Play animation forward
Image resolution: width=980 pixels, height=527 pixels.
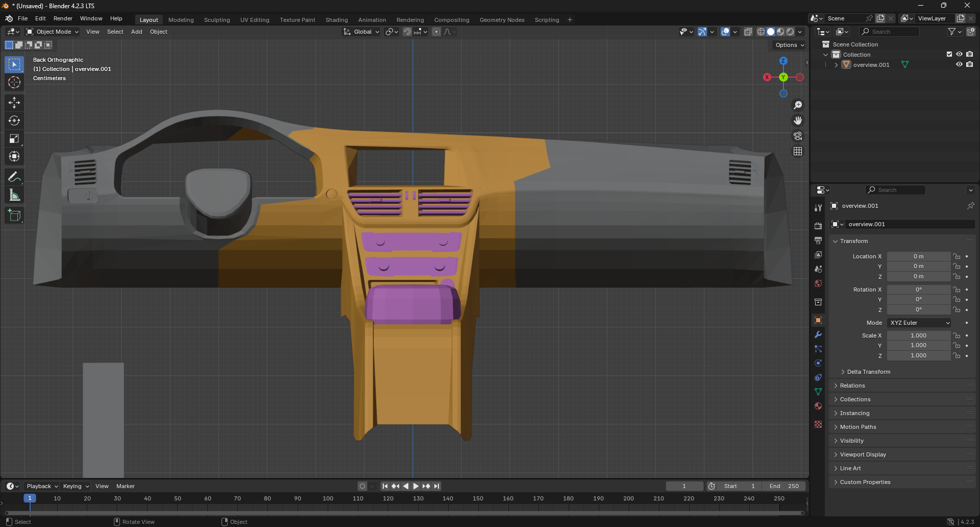[x=415, y=486]
